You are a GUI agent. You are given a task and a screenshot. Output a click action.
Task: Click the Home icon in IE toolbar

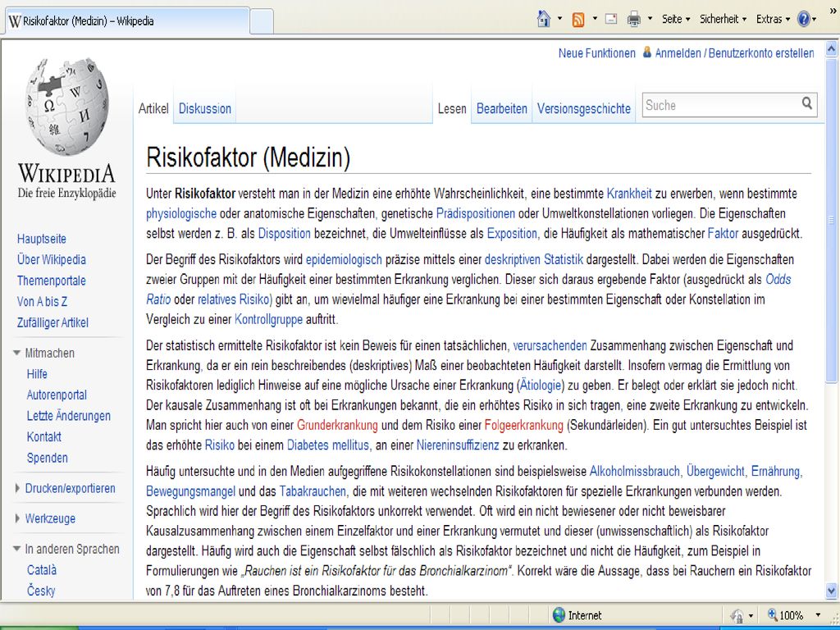click(x=544, y=20)
